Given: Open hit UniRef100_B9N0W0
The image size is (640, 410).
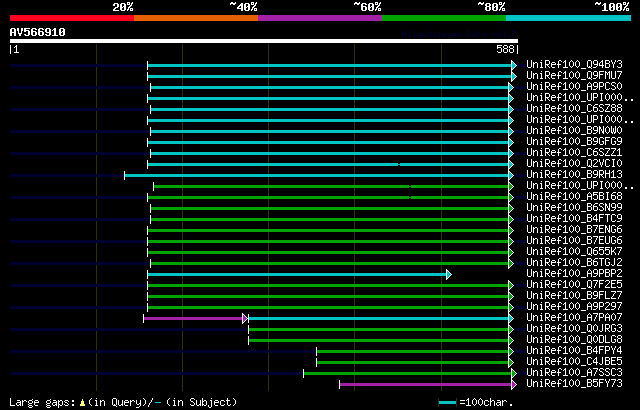Looking at the screenshot, I should coord(574,131).
